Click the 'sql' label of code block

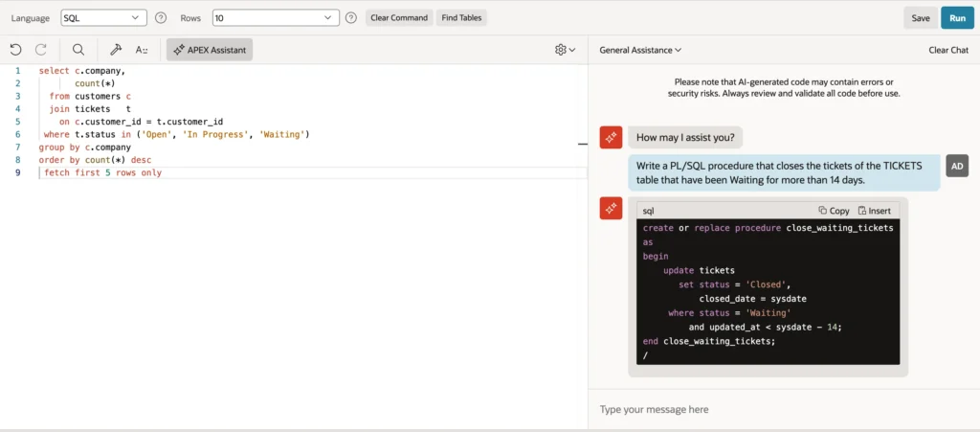pyautogui.click(x=648, y=211)
